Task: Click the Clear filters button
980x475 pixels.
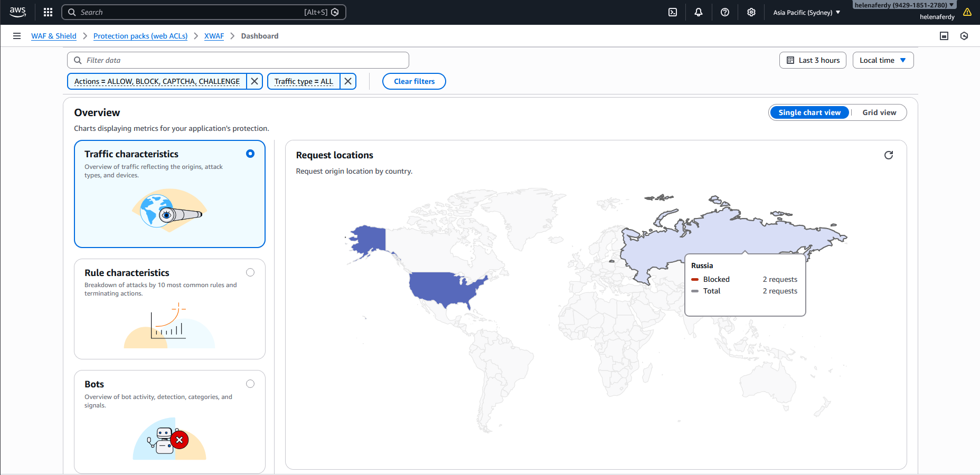Action: 414,81
